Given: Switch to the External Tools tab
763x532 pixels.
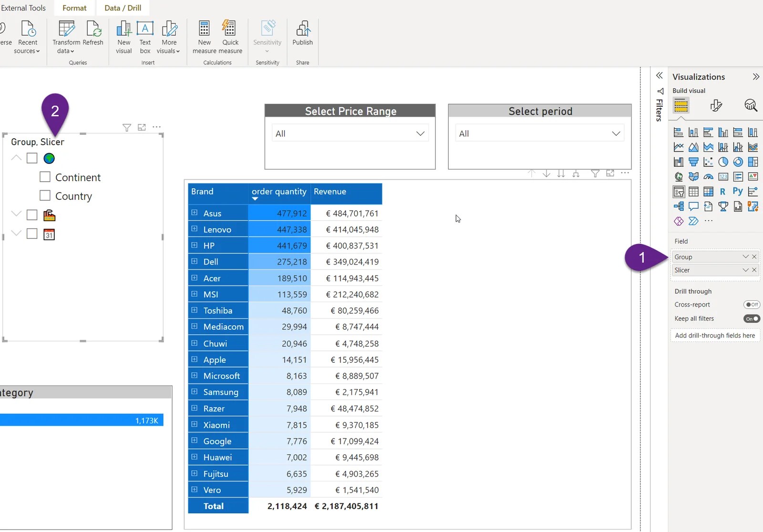Looking at the screenshot, I should tap(24, 8).
